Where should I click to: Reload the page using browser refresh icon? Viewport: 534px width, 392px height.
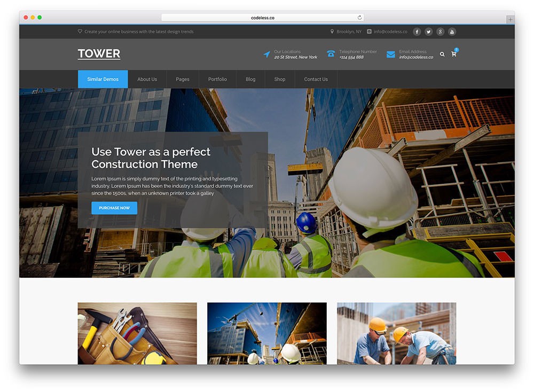click(x=359, y=18)
